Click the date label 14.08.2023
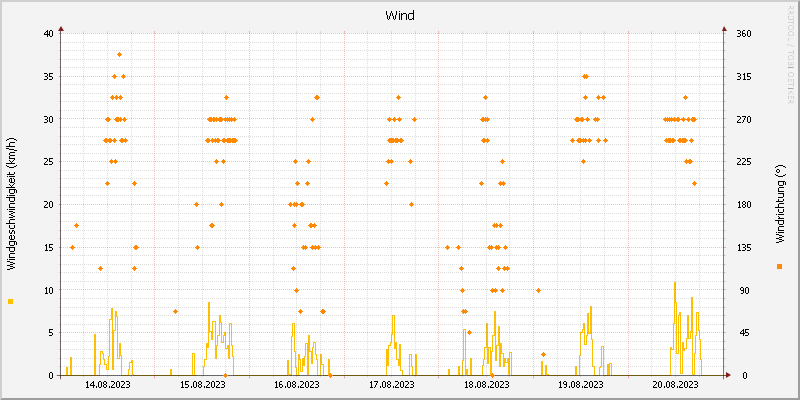The height and width of the screenshot is (400, 800). [x=108, y=385]
